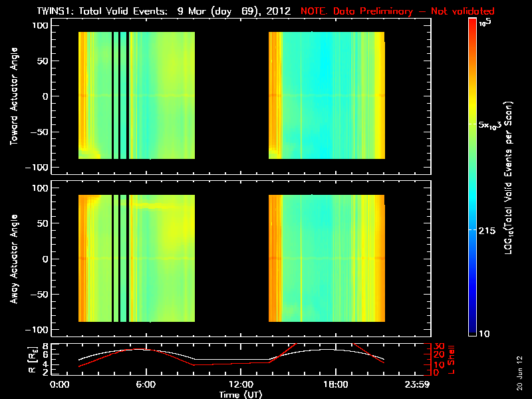Click the red L Shell axis label

pos(451,360)
